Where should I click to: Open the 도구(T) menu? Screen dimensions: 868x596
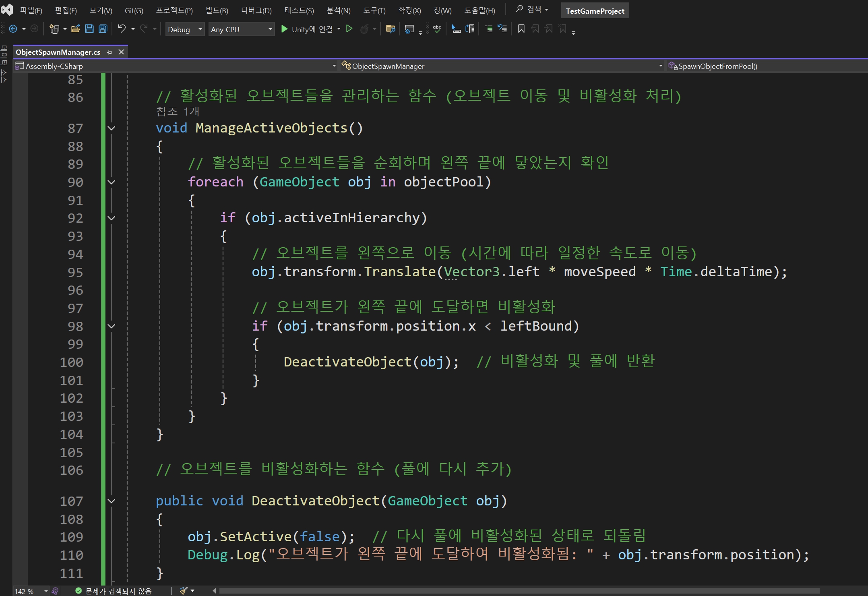[374, 10]
